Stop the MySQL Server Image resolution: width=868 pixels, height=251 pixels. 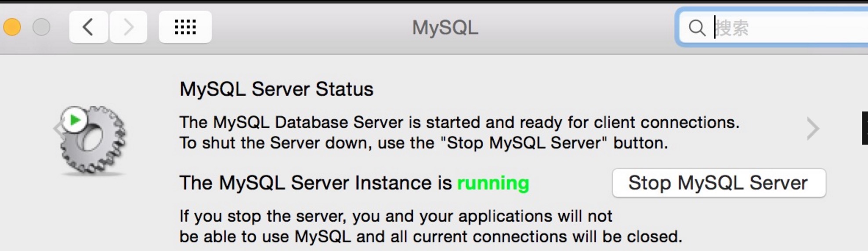[719, 183]
